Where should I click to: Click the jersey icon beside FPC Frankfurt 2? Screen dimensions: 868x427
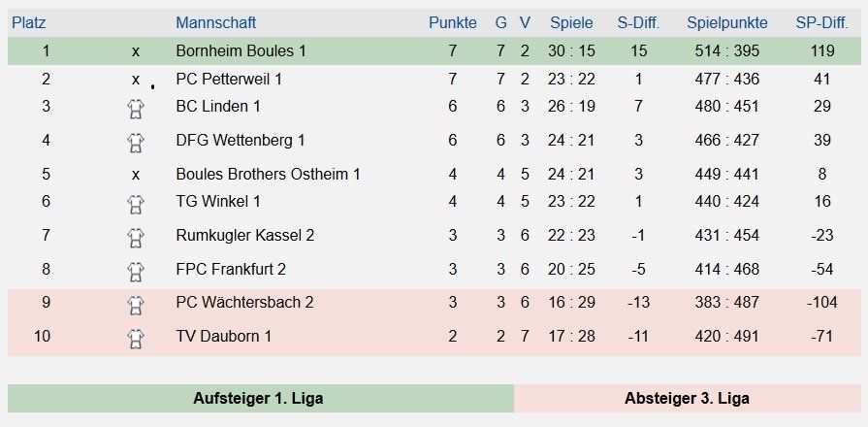136,272
